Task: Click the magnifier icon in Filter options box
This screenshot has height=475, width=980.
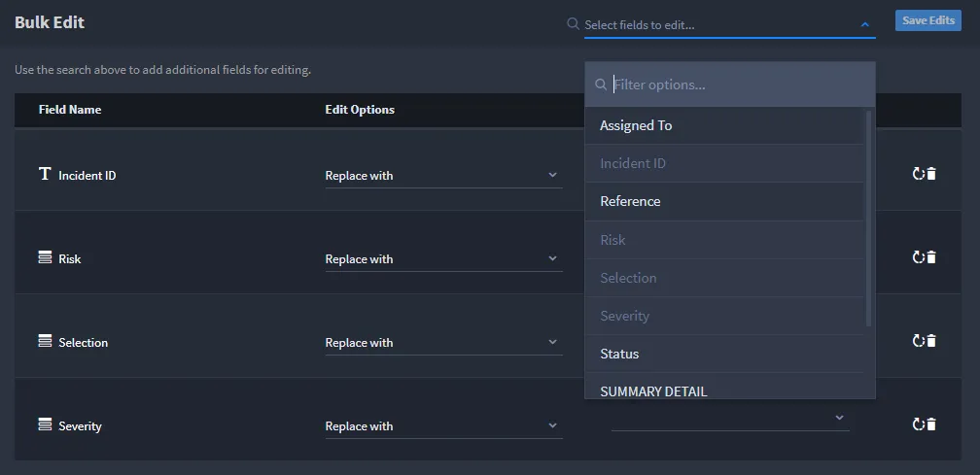Action: pyautogui.click(x=601, y=85)
